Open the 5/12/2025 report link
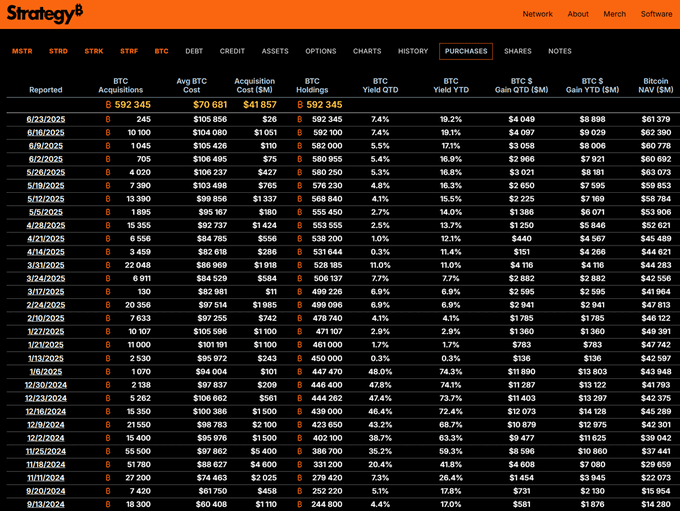 click(x=46, y=199)
